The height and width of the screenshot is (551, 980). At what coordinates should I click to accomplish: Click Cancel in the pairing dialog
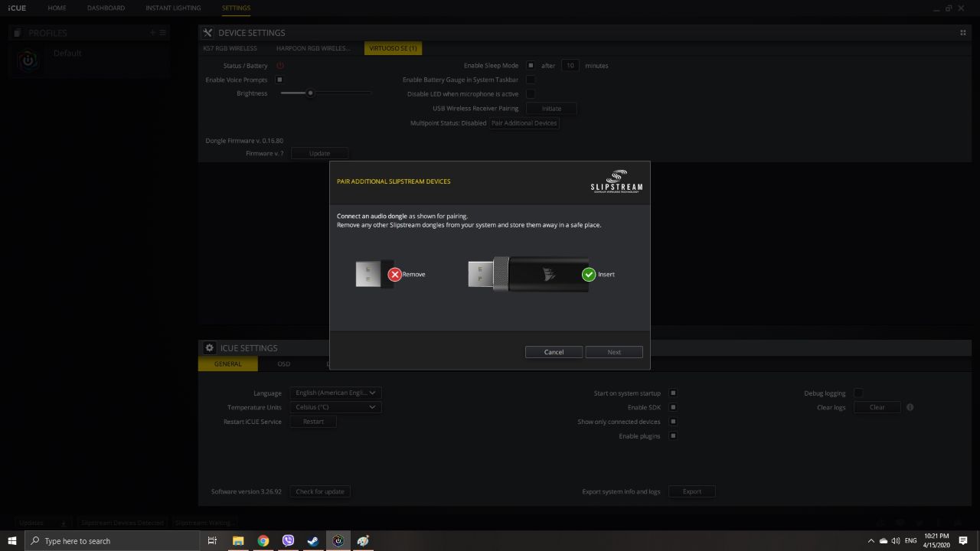click(554, 352)
